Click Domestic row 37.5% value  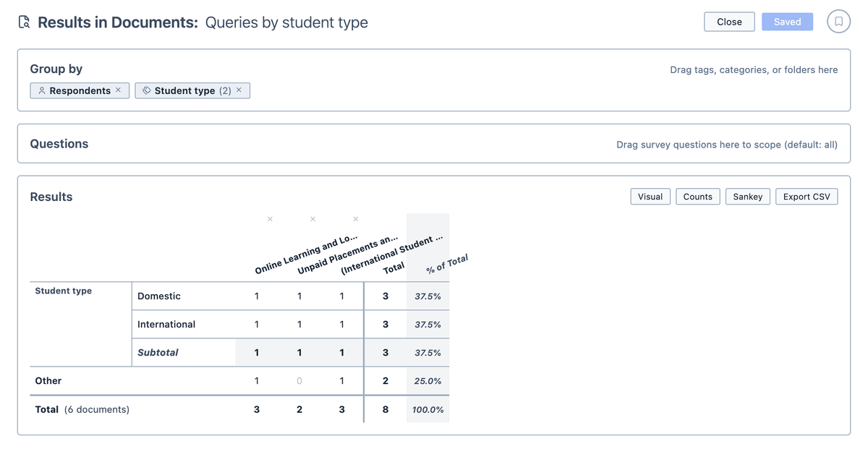(x=427, y=296)
